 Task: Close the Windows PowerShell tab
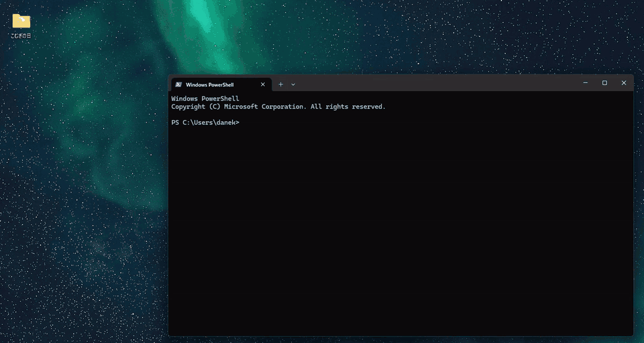click(x=263, y=84)
